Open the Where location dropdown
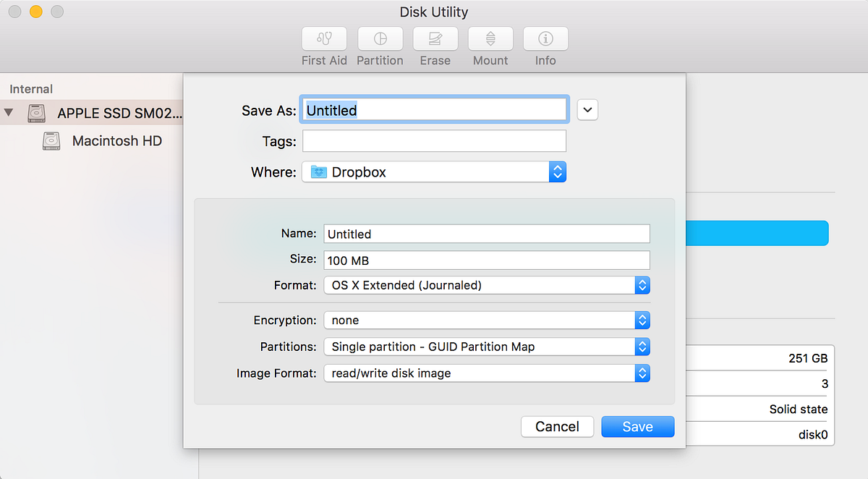Screen dimensions: 868x479 tap(557, 171)
